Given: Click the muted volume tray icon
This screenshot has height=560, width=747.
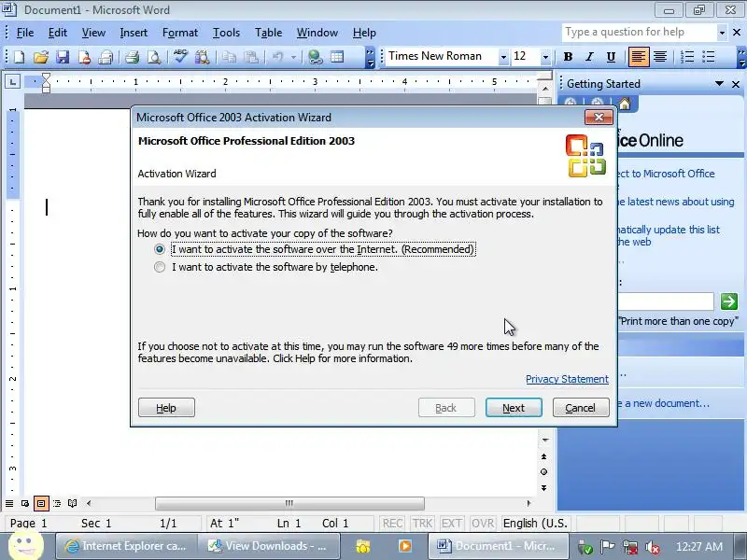Looking at the screenshot, I should tap(652, 547).
